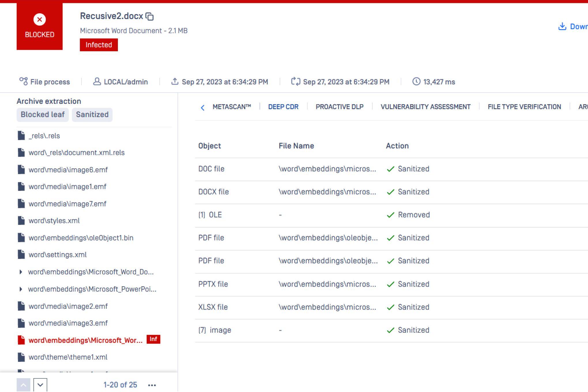Click the pagination more options ellipsis
The width and height of the screenshot is (588, 392).
[152, 385]
